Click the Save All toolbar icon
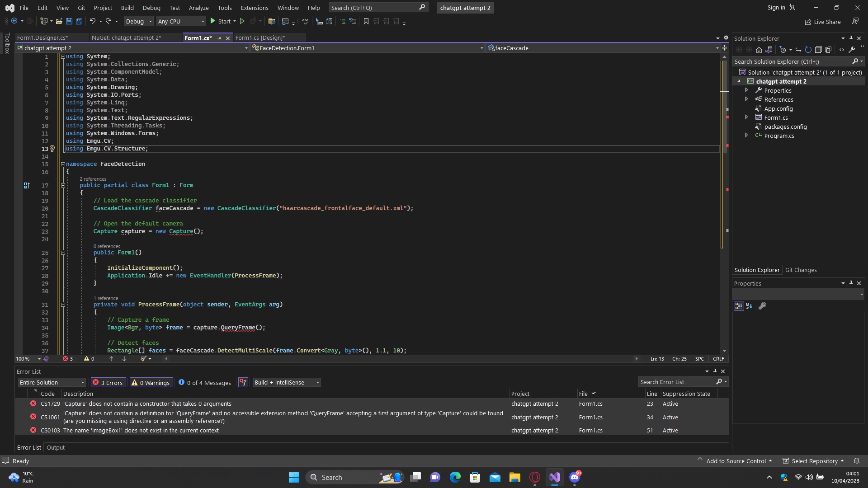 click(x=79, y=21)
